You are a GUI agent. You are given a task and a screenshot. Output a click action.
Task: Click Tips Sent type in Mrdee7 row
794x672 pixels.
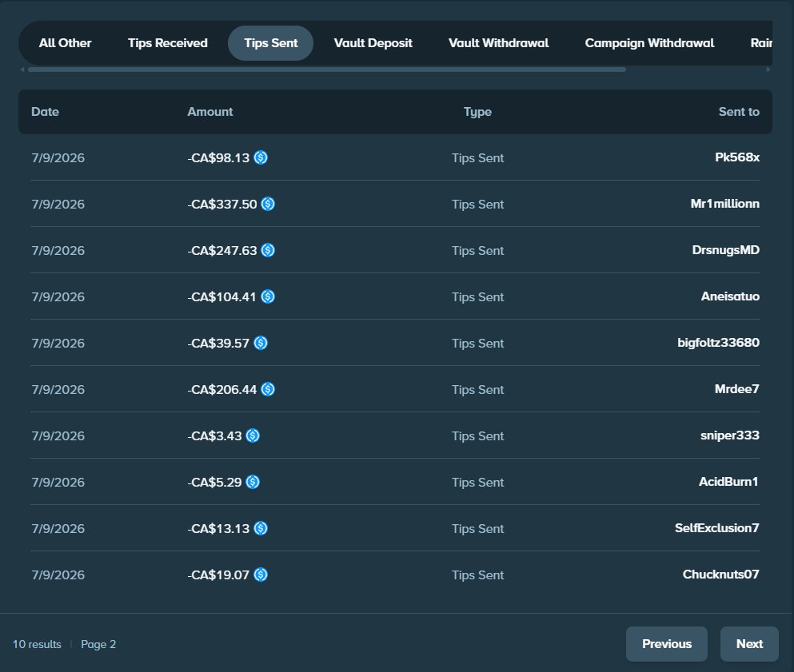pos(477,390)
